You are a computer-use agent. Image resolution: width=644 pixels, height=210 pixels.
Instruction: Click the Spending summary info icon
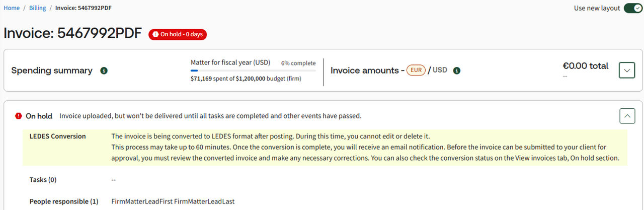point(104,71)
